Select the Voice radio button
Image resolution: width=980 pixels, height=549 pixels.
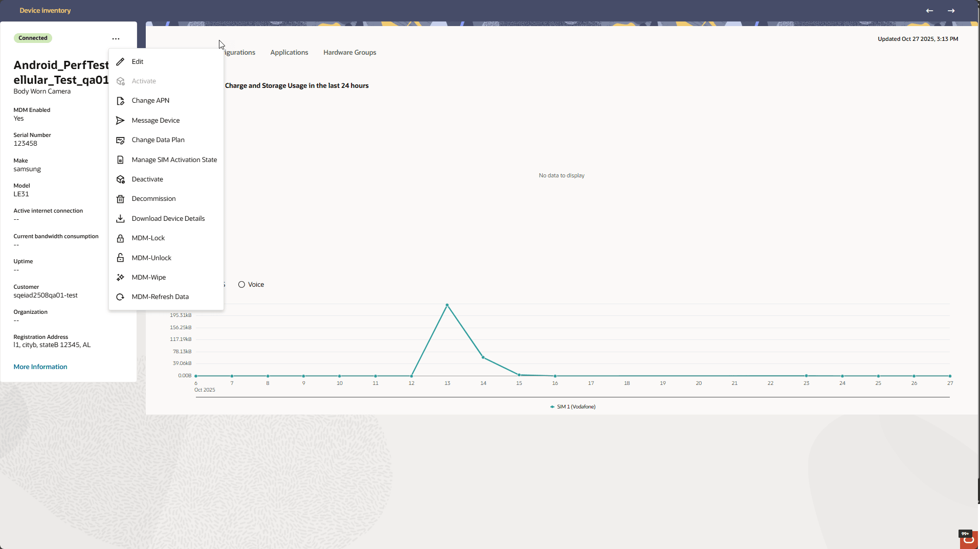[241, 284]
